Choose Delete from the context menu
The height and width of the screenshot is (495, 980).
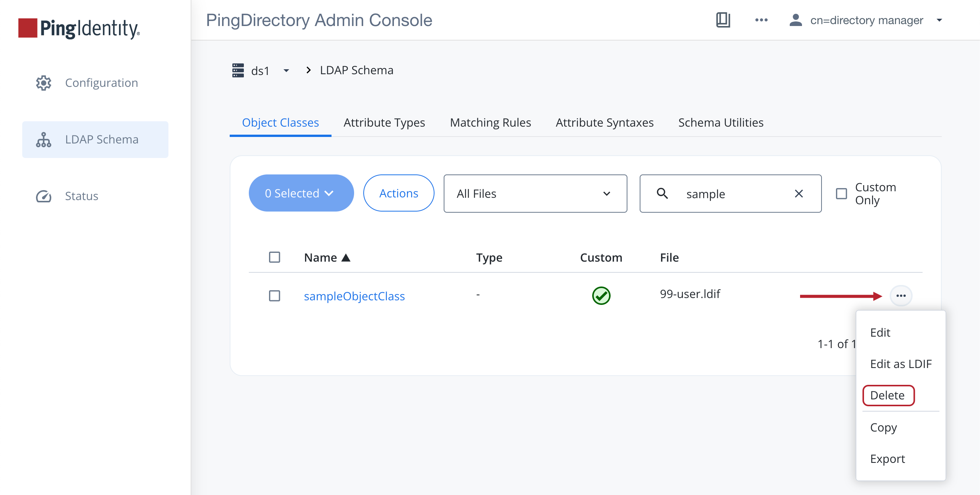tap(888, 395)
